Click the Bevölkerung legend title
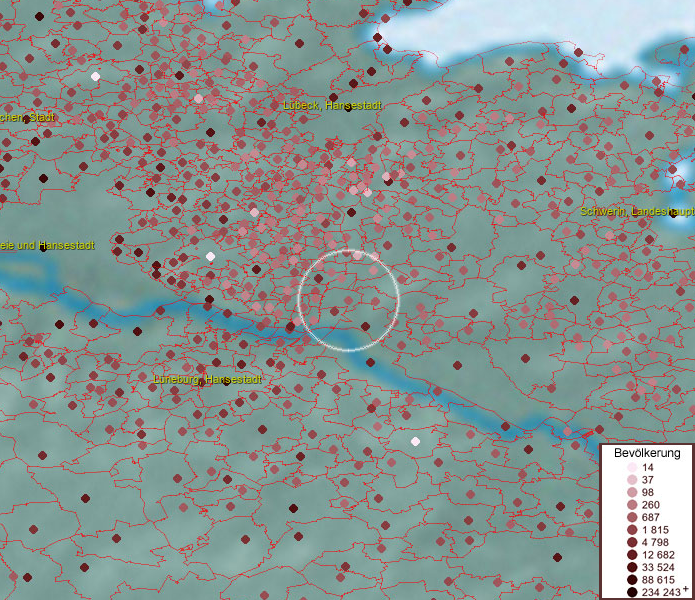Image resolution: width=695 pixels, height=600 pixels. click(647, 453)
